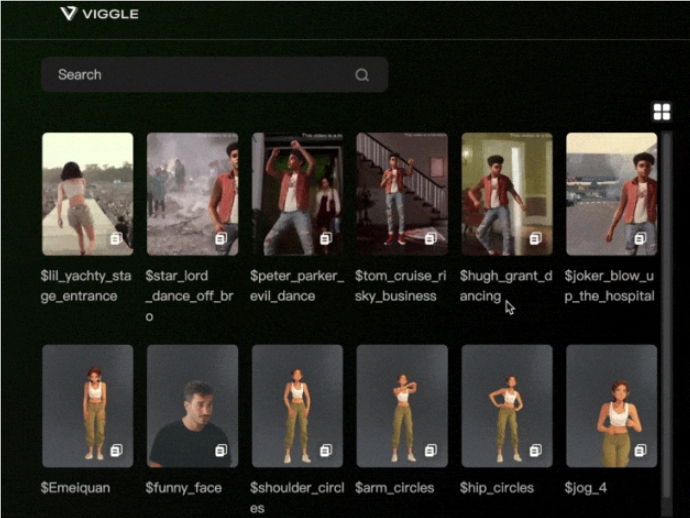Click the $jog_4 label text
The image size is (690, 518).
[586, 488]
